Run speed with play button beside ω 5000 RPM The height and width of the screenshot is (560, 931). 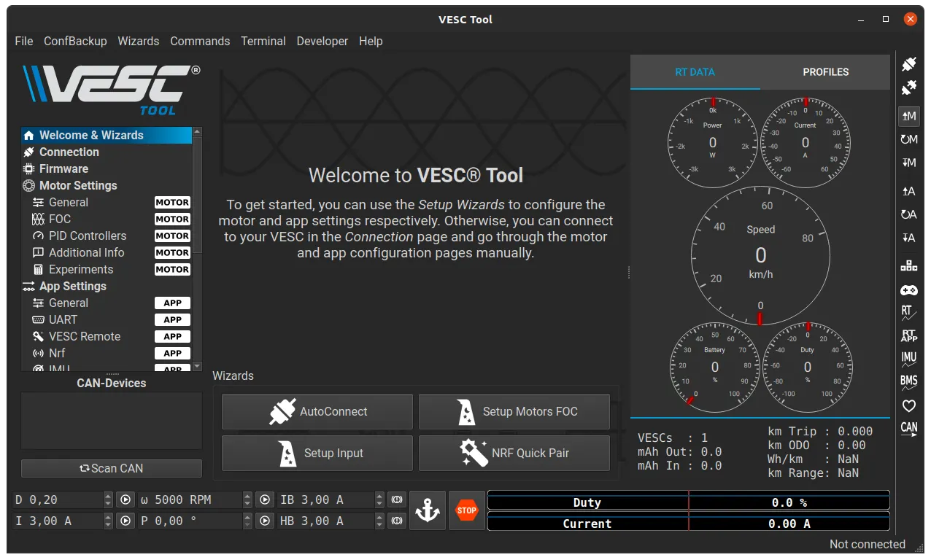[x=263, y=500]
